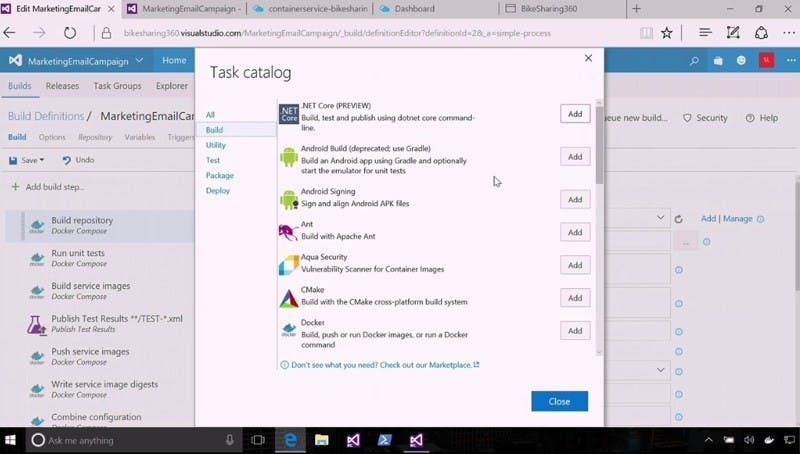This screenshot has width=800, height=454.
Task: Open the Save dropdown arrow
Action: (x=42, y=160)
